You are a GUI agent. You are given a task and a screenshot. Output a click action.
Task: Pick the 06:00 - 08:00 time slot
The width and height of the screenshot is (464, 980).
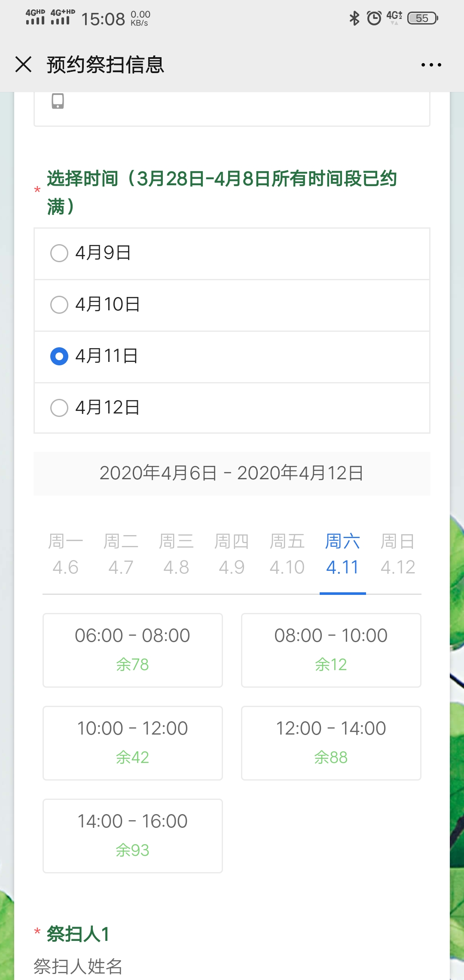coord(132,650)
